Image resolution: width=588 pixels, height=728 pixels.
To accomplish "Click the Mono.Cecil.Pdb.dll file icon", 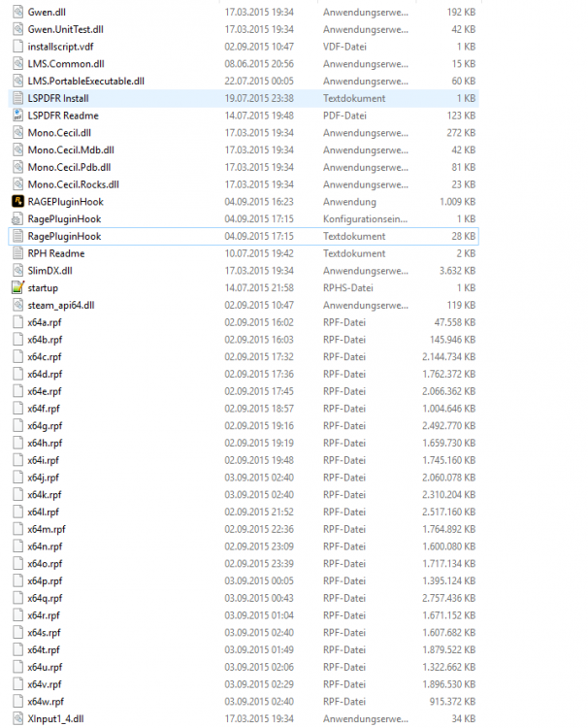I will (17, 167).
